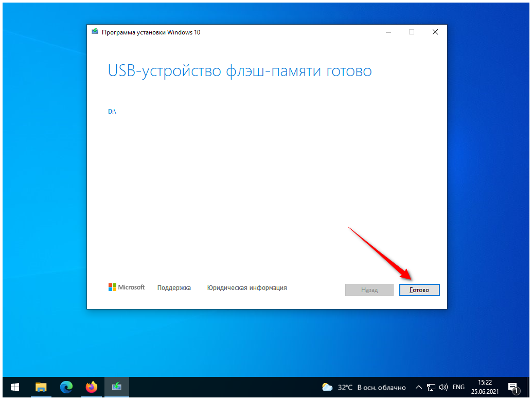The height and width of the screenshot is (400, 532).
Task: Open the weather widget showing 32°C
Action: pos(364,387)
